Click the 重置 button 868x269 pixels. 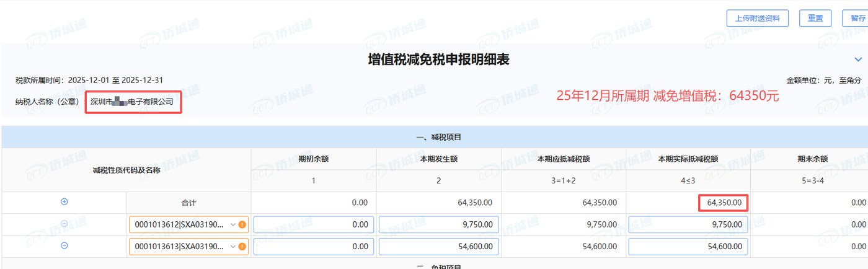[x=815, y=18]
